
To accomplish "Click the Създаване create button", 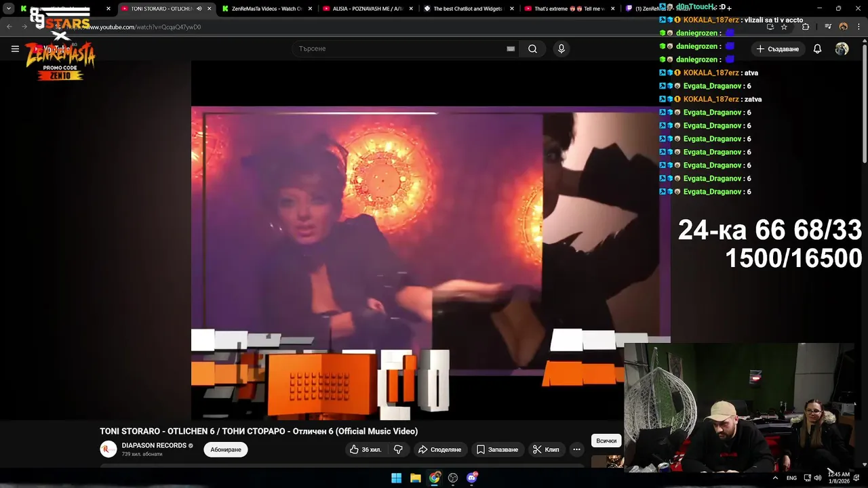I will point(778,49).
